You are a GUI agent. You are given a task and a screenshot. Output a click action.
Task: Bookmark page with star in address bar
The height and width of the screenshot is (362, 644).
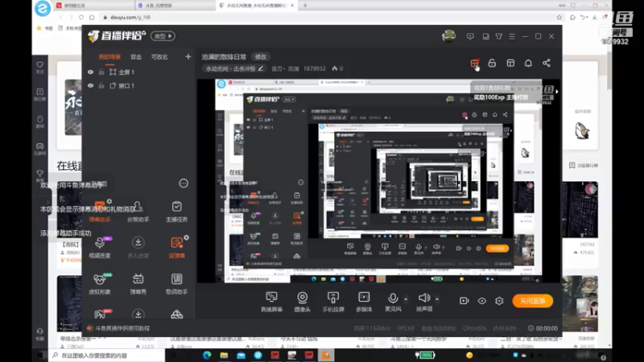[x=559, y=17]
